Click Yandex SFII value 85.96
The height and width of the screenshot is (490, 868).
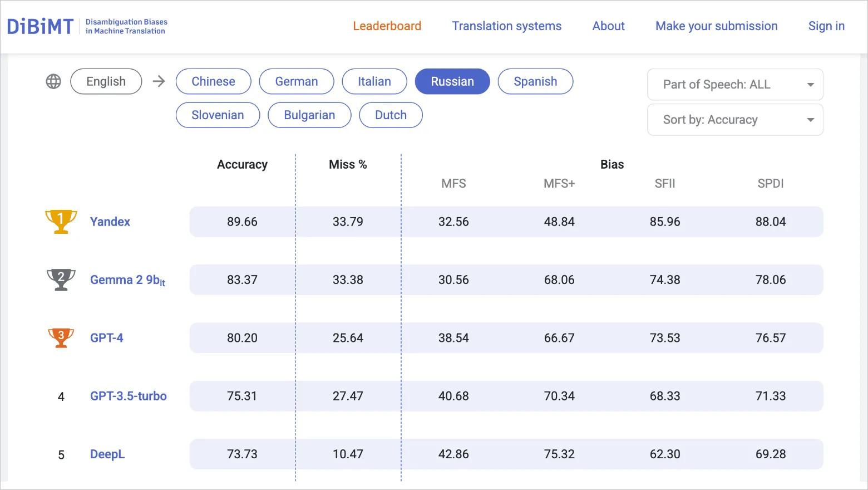(x=665, y=222)
